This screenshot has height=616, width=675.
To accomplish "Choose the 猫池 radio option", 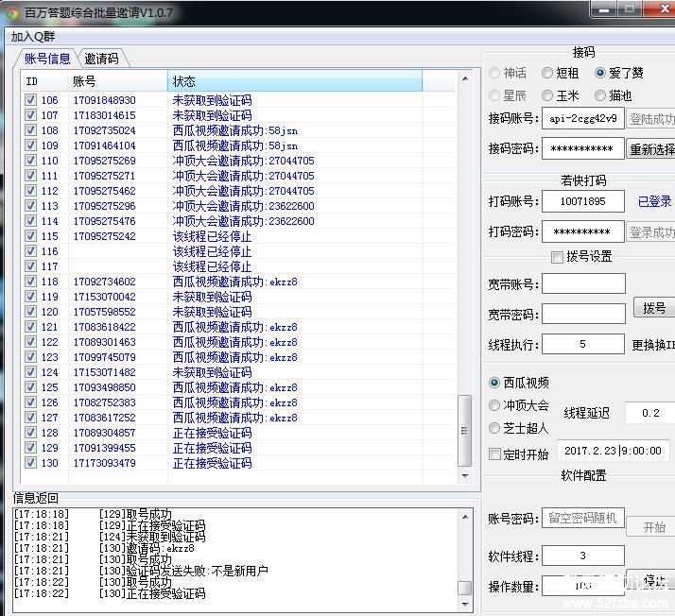I will click(600, 95).
